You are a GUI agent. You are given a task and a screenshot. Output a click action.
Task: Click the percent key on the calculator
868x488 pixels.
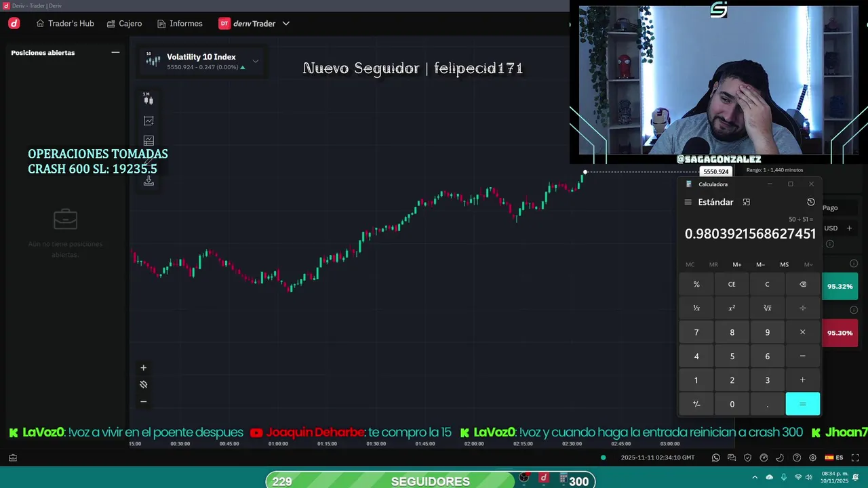coord(696,284)
